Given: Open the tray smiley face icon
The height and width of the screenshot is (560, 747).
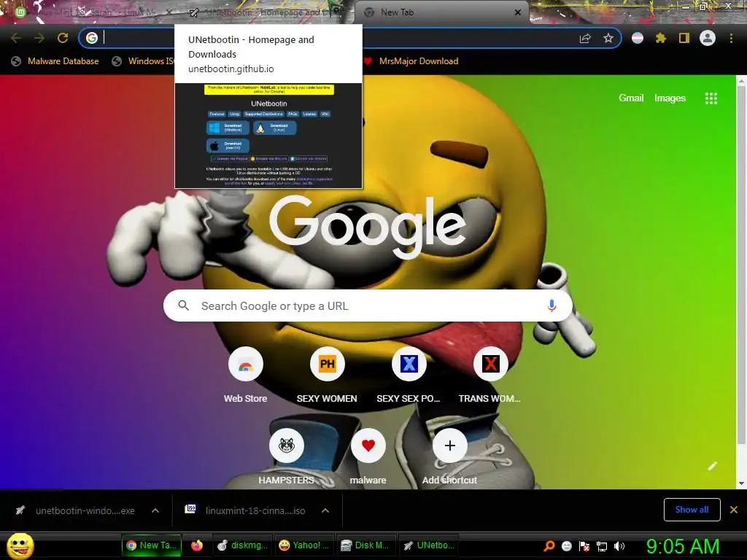Looking at the screenshot, I should click(566, 545).
